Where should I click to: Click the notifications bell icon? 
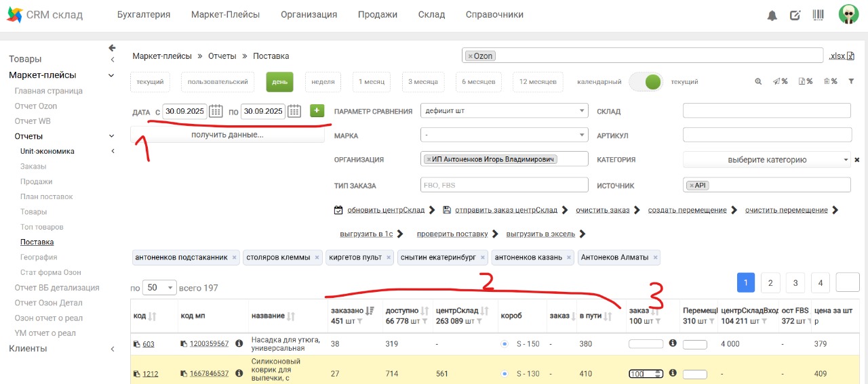click(x=772, y=16)
